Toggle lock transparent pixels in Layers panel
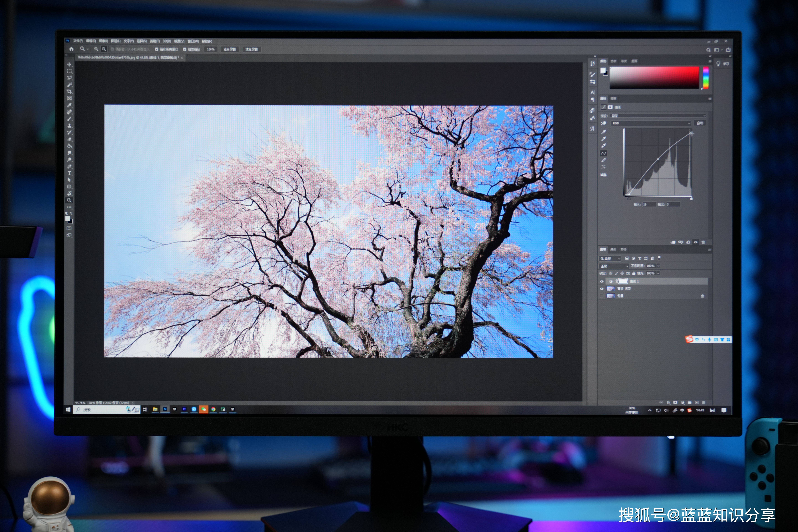Viewport: 798px width, 532px height. [x=611, y=273]
